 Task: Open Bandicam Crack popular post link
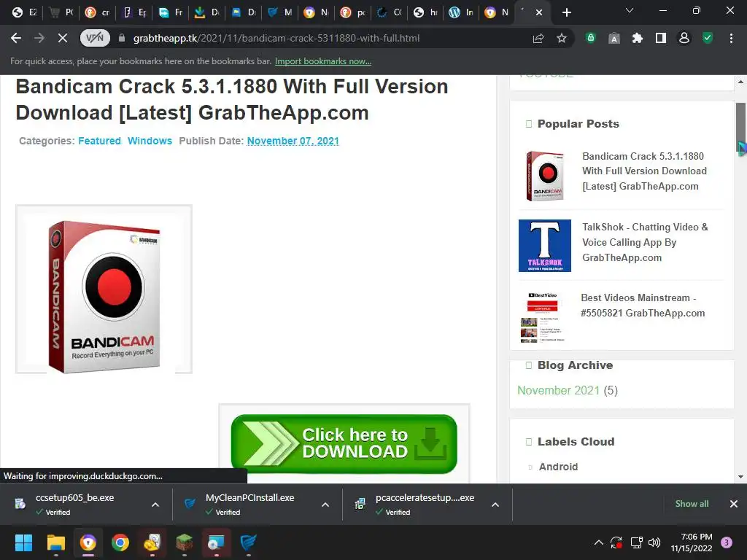pyautogui.click(x=645, y=171)
